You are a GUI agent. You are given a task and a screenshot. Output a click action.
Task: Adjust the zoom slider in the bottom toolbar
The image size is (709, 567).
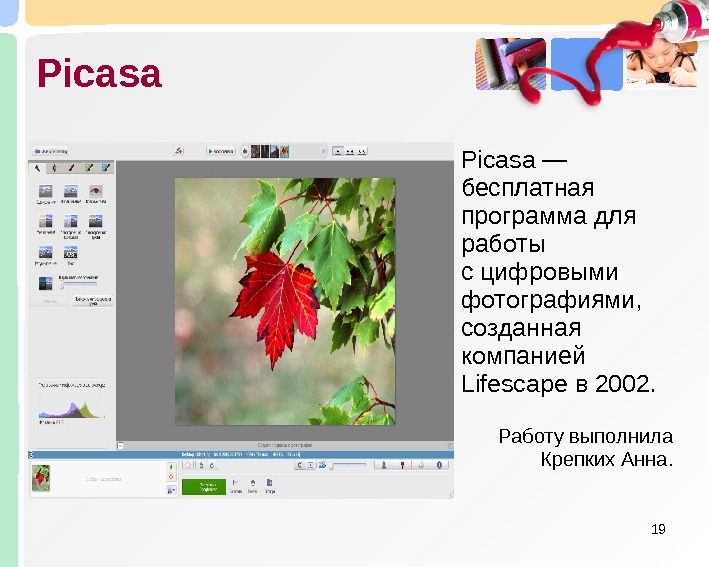(348, 465)
